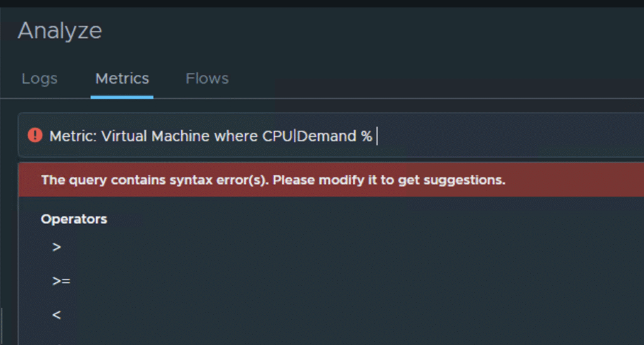Select the Metrics tab
This screenshot has width=644, height=345.
[122, 79]
